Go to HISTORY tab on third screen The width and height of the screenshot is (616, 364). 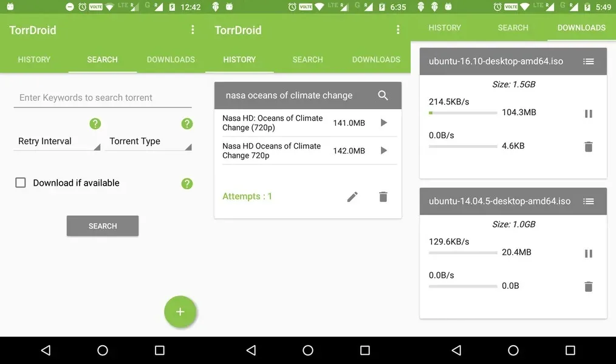tap(445, 28)
